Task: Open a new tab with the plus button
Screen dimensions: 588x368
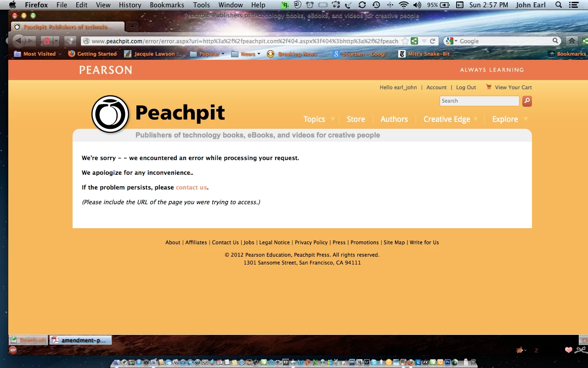Action: [x=131, y=27]
